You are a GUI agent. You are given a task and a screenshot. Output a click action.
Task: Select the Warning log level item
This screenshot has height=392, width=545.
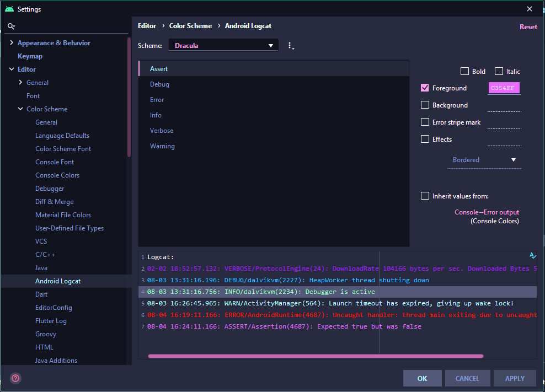tap(162, 146)
